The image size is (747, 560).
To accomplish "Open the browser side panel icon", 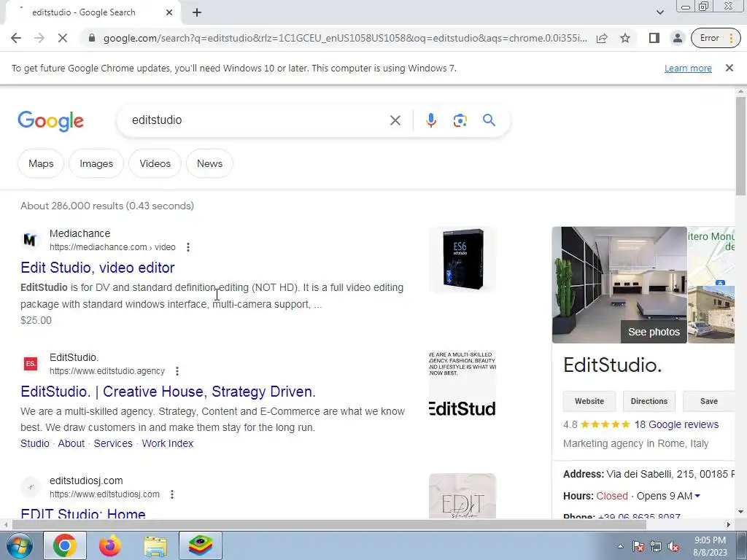I will [x=654, y=38].
